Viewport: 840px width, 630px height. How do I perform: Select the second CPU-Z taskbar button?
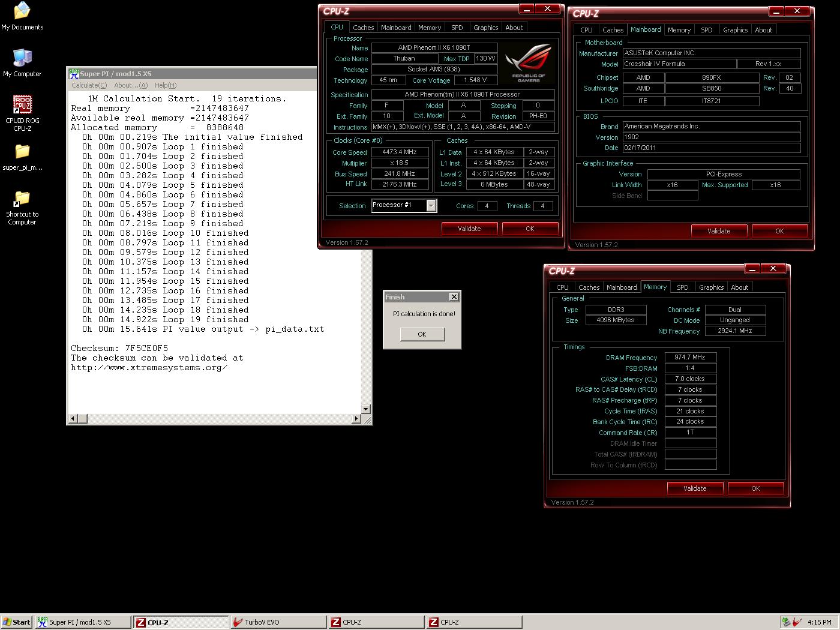(x=376, y=622)
